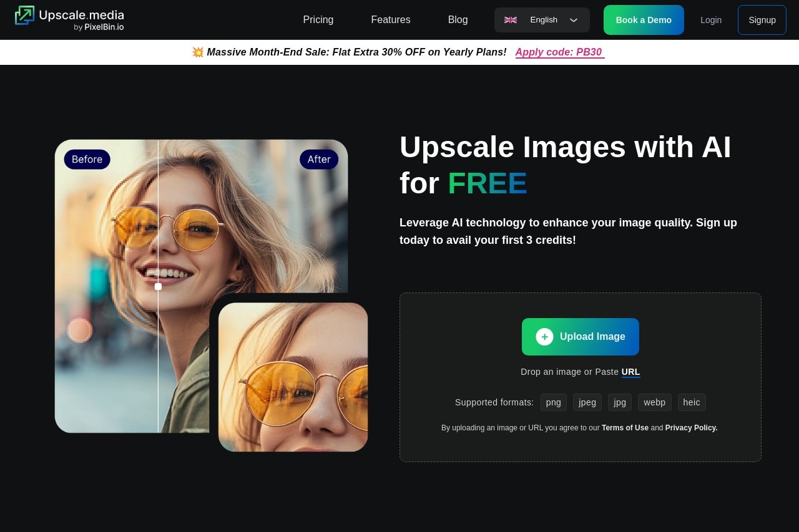Click the language selector chevron arrow
The image size is (799, 532).
point(573,19)
